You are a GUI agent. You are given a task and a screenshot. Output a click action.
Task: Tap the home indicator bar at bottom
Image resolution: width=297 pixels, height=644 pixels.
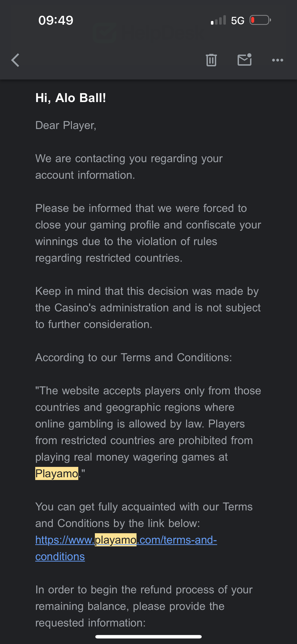[148, 636]
